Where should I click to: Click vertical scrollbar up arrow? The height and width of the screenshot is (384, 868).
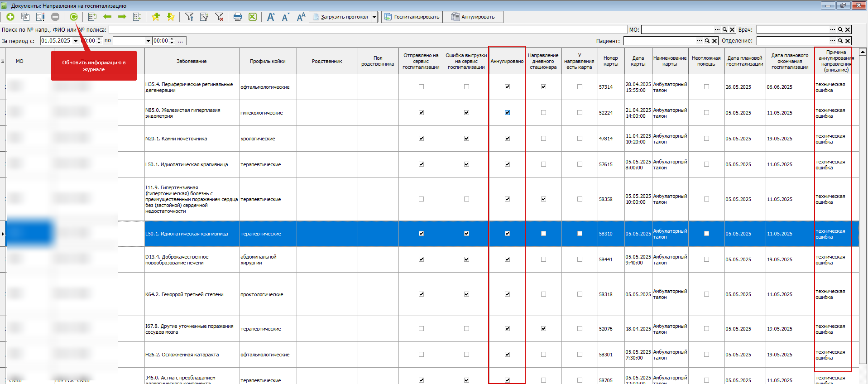(x=863, y=52)
